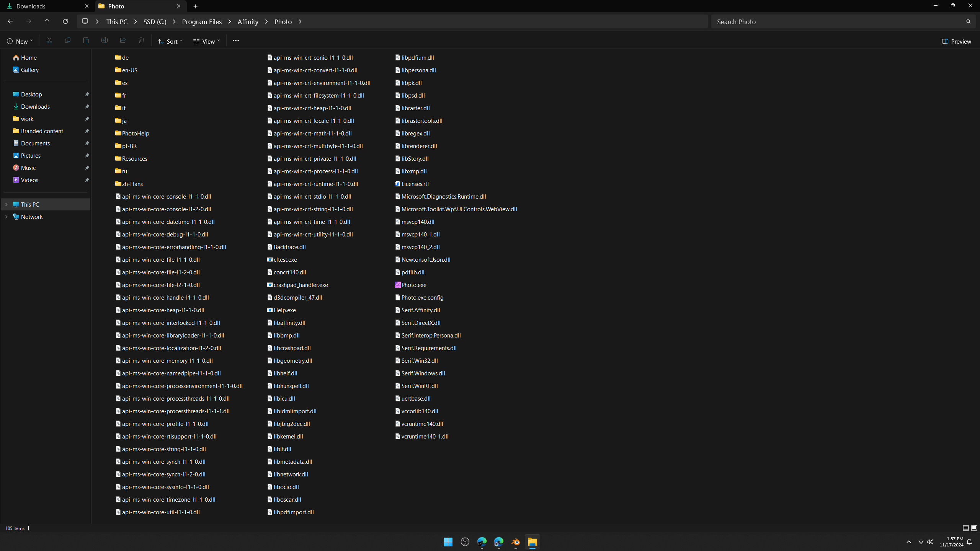Select libaffinity.dll file
This screenshot has width=980, height=551.
point(286,323)
